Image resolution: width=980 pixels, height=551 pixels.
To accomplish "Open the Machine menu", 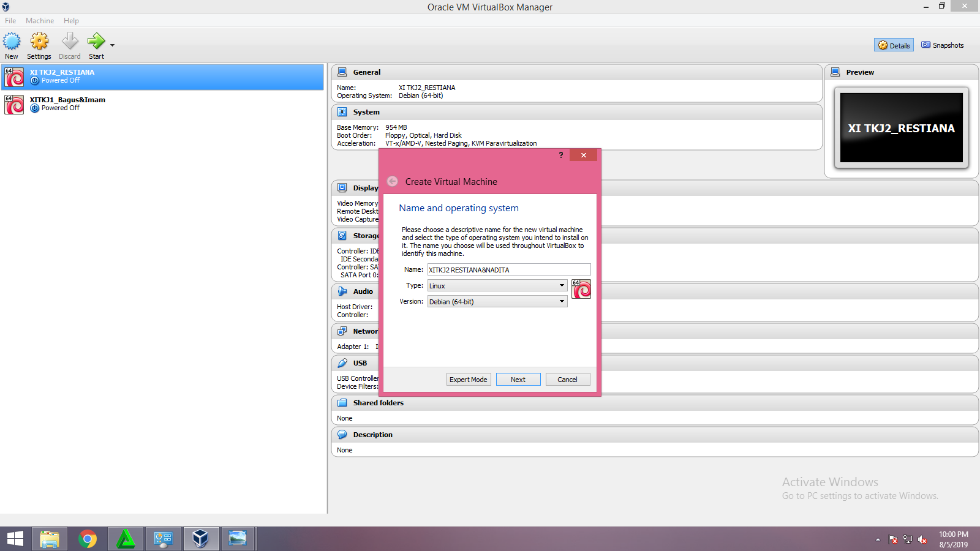I will click(40, 21).
